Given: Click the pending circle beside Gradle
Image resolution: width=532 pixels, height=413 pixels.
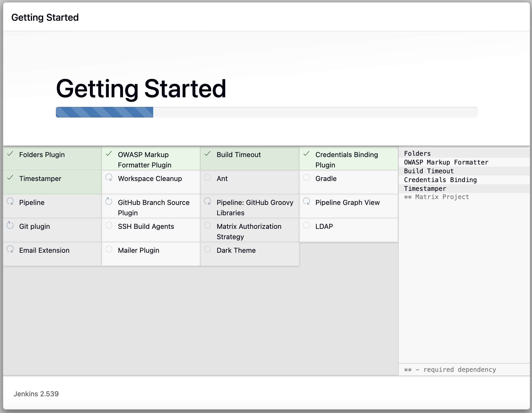Looking at the screenshot, I should click(306, 178).
